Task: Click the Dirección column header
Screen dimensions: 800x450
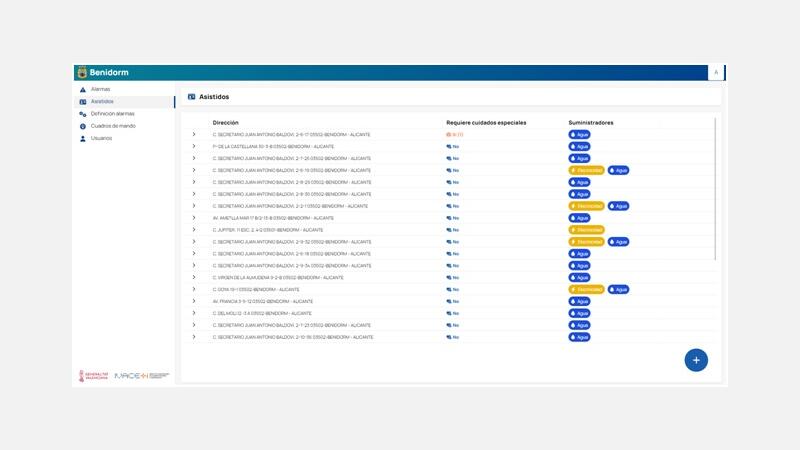Action: (x=226, y=123)
